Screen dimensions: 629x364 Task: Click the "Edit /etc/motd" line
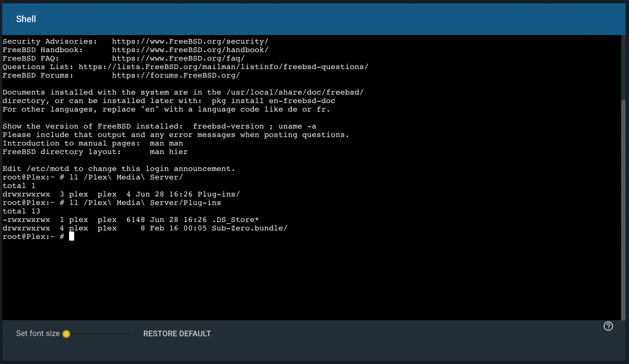coord(119,169)
